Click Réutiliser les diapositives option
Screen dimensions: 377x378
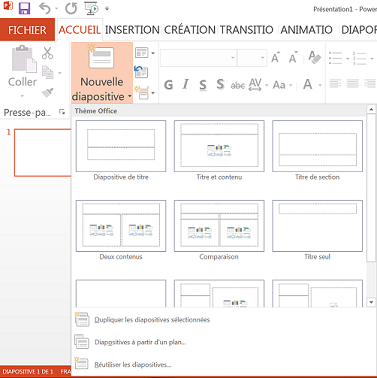[x=133, y=365]
